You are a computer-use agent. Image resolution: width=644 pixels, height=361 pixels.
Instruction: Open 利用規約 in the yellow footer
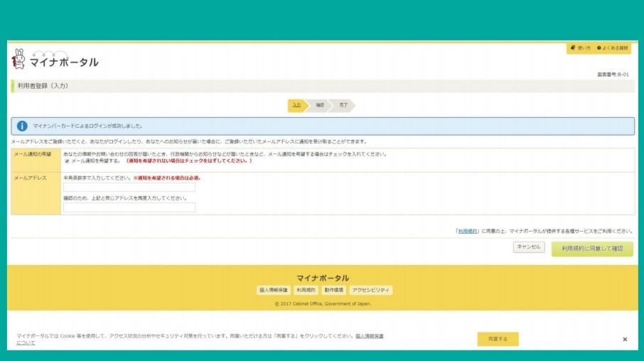click(x=306, y=290)
